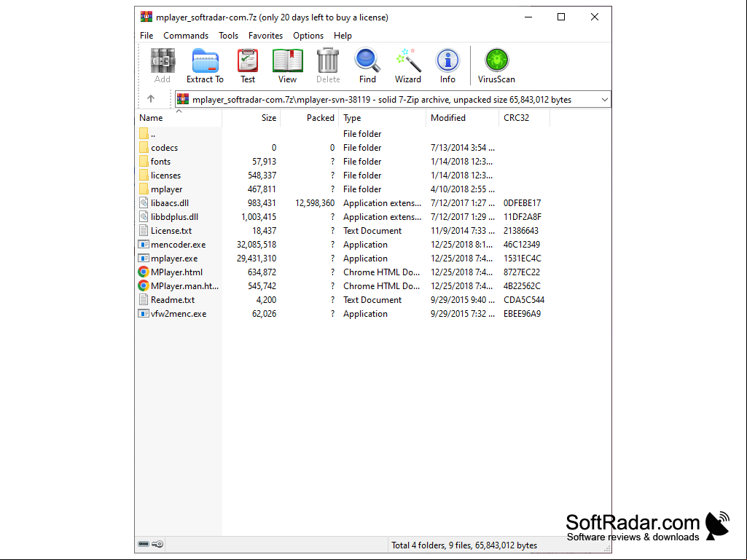Viewport: 747px width, 560px height.
Task: Click the mplayer.exe application icon
Action: click(144, 258)
